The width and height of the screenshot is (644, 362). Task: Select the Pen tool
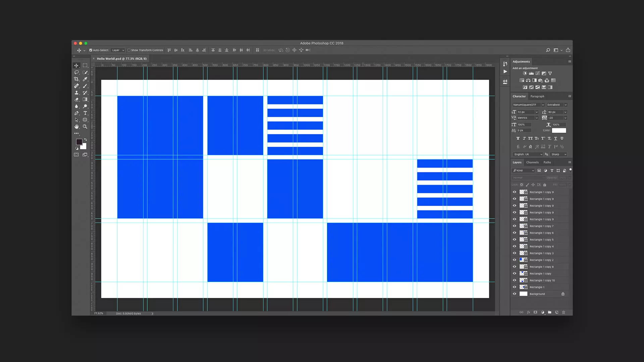pos(76,113)
